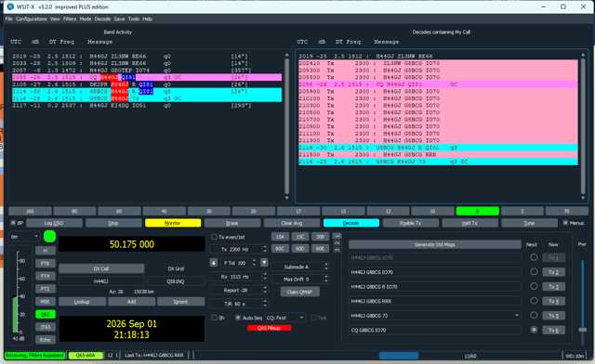Image resolution: width=595 pixels, height=364 pixels.
Task: Select the Next radio button for Tx 3
Action: click(x=534, y=286)
